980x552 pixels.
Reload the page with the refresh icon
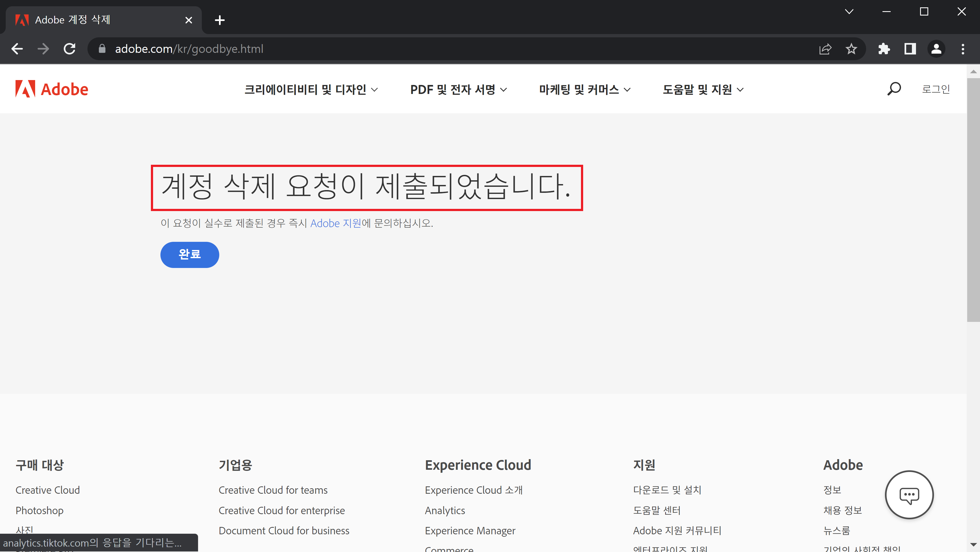[70, 49]
